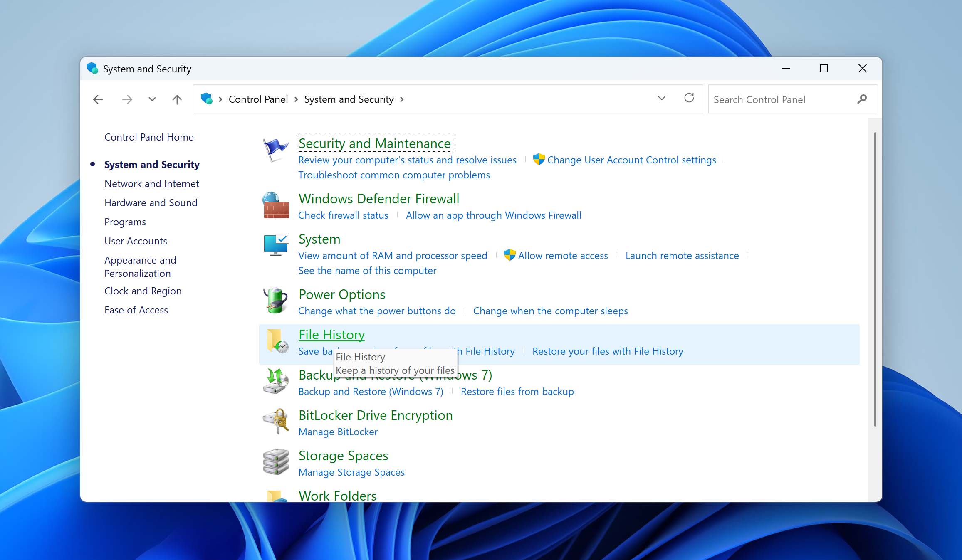Click the refresh icon in the address bar
The height and width of the screenshot is (560, 962).
point(689,99)
